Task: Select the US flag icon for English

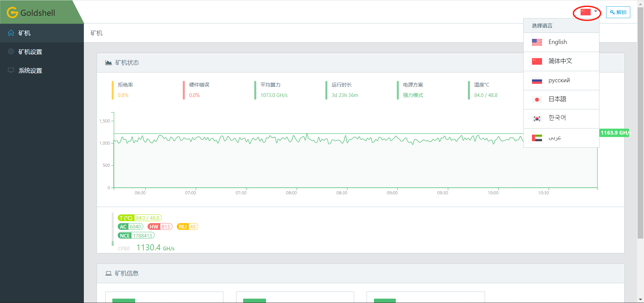Action: tap(537, 42)
